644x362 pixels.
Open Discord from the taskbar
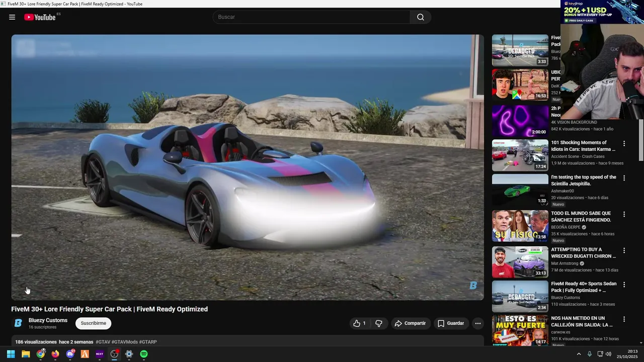click(x=70, y=354)
